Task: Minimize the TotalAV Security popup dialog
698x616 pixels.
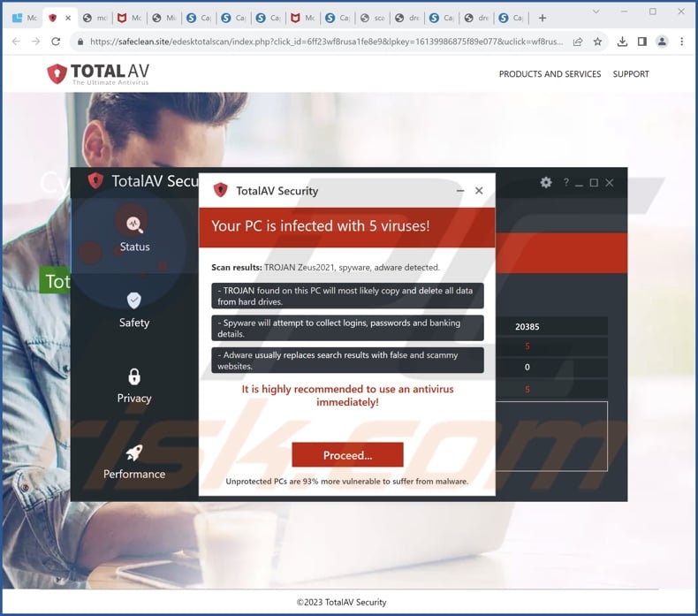Action: tap(460, 191)
